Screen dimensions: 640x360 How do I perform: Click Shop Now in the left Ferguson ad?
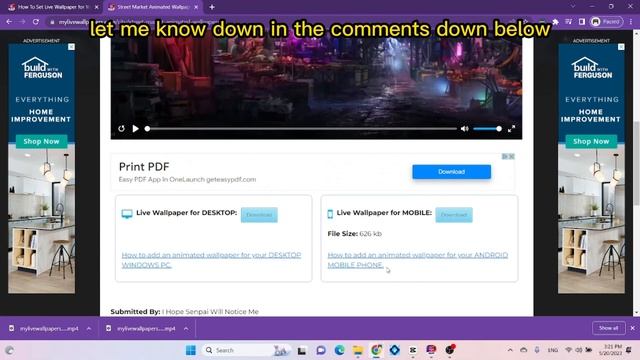[x=41, y=141]
